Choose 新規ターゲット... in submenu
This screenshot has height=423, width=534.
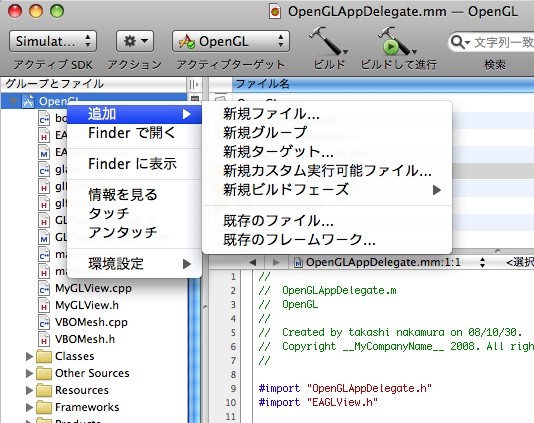[327, 152]
